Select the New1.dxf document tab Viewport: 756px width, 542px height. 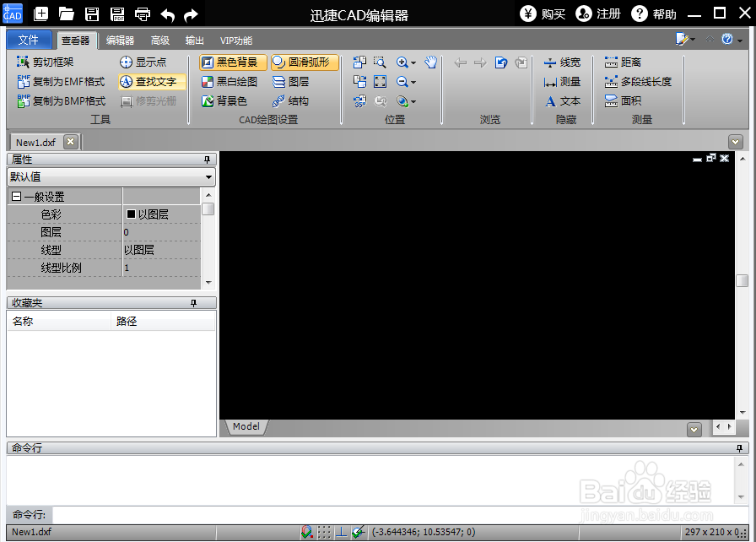point(35,142)
